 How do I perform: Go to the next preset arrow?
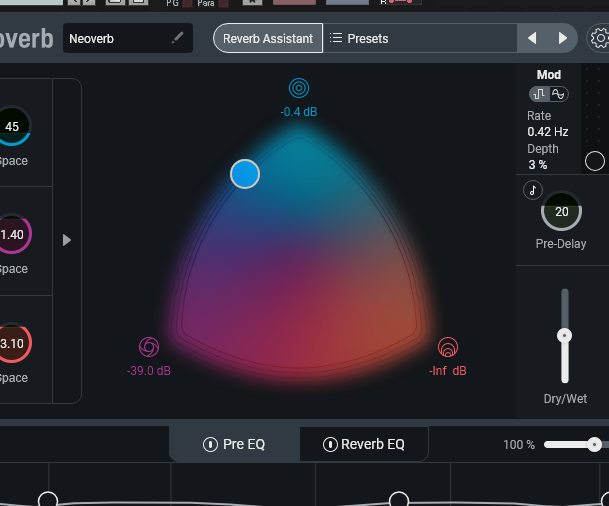(x=562, y=38)
